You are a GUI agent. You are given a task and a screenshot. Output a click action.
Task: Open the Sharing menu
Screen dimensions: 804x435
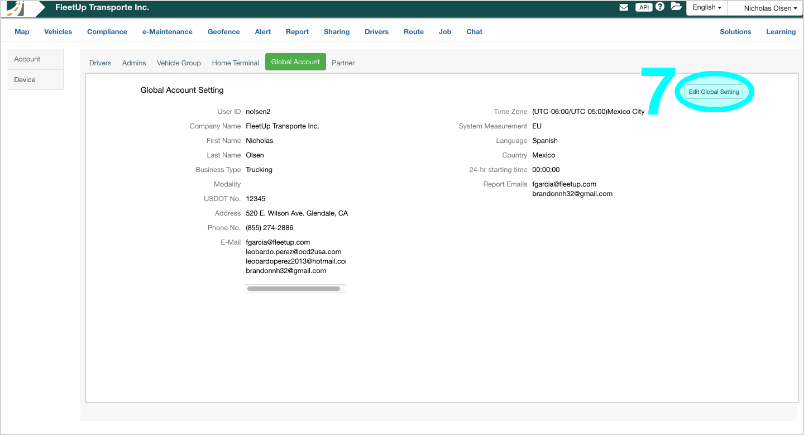tap(336, 32)
